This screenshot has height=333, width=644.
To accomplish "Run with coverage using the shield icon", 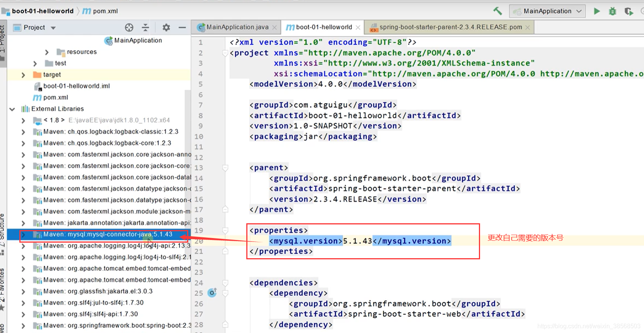I will 628,11.
